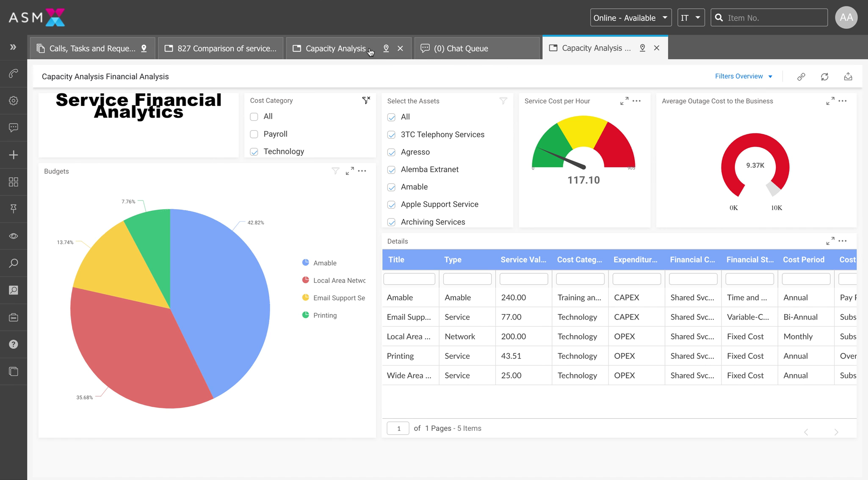Pin the active Capacity Analysis tab

tap(642, 48)
